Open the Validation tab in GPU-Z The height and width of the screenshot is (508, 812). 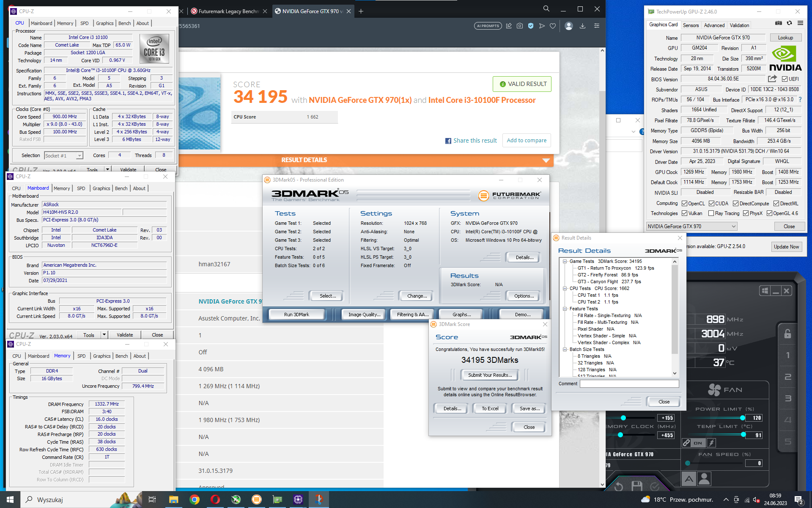739,25
